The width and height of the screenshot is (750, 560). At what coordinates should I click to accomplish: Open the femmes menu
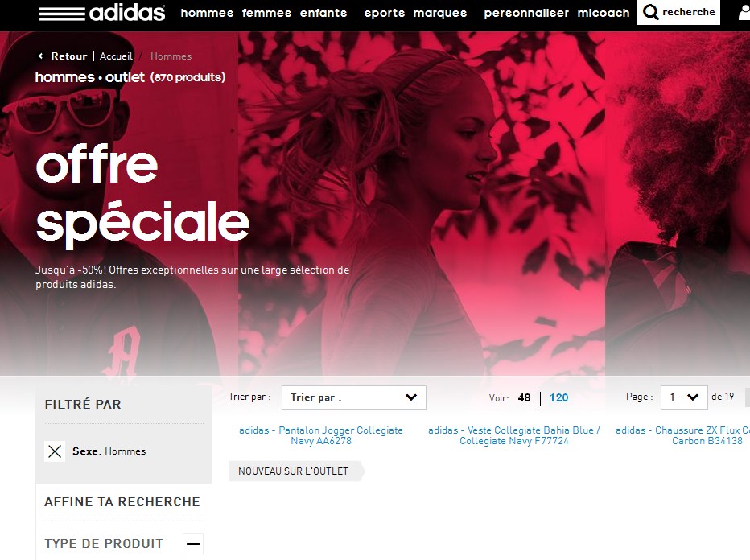click(266, 13)
